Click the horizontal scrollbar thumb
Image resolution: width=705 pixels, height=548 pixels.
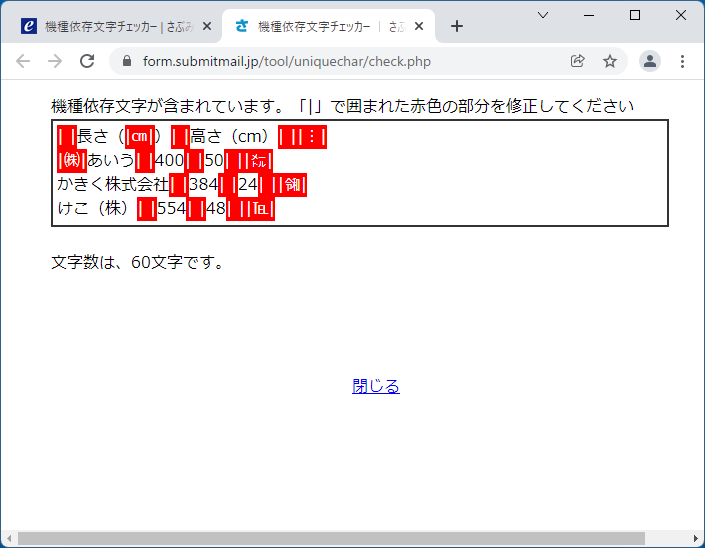pos(330,539)
